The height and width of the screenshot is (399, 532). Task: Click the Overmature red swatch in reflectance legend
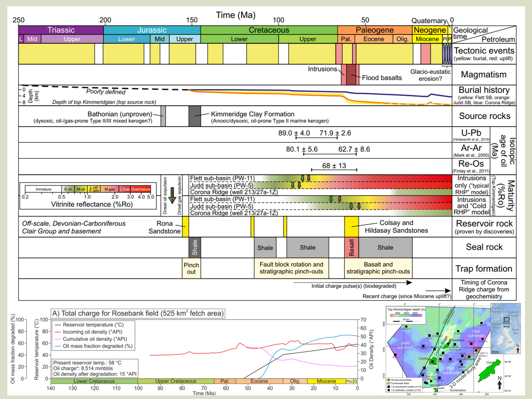[x=140, y=189]
